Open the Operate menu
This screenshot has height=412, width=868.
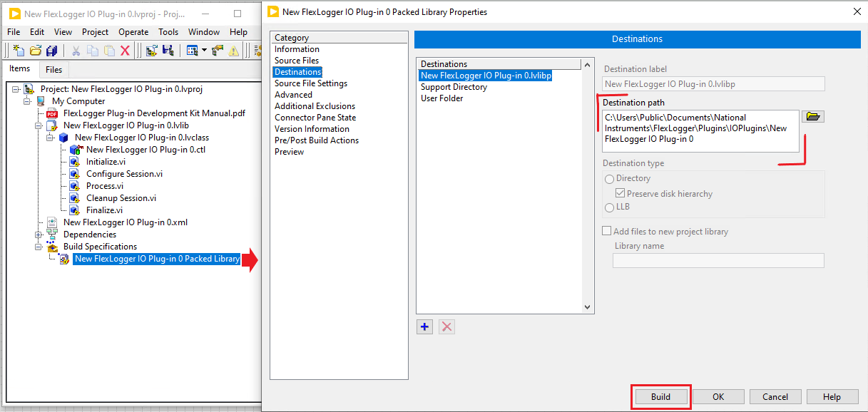tap(133, 32)
